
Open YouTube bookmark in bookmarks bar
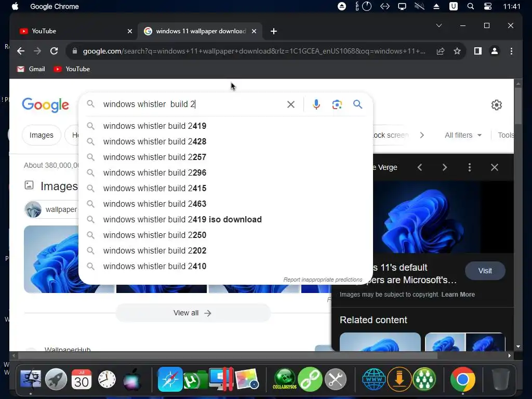point(72,69)
